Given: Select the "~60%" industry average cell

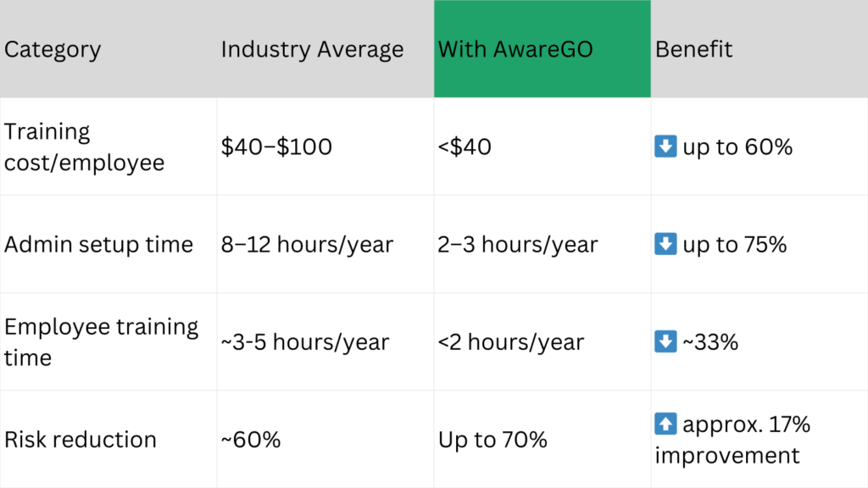Looking at the screenshot, I should pos(251,440).
